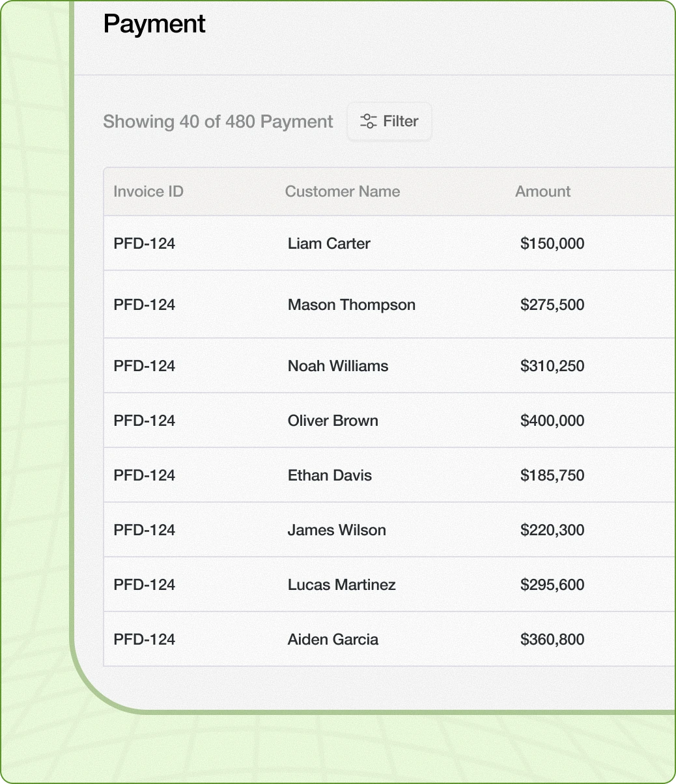This screenshot has width=676, height=784.
Task: Click the filter sliders icon
Action: 368,120
